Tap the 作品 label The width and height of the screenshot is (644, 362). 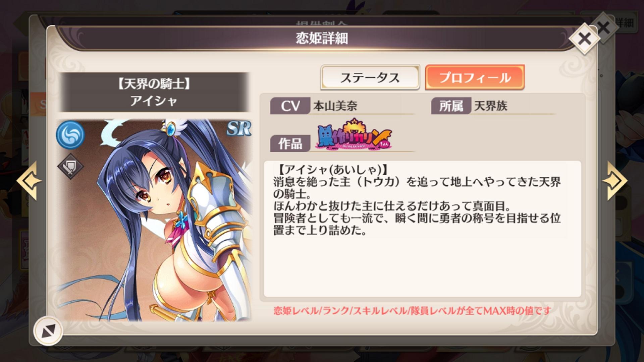(290, 144)
